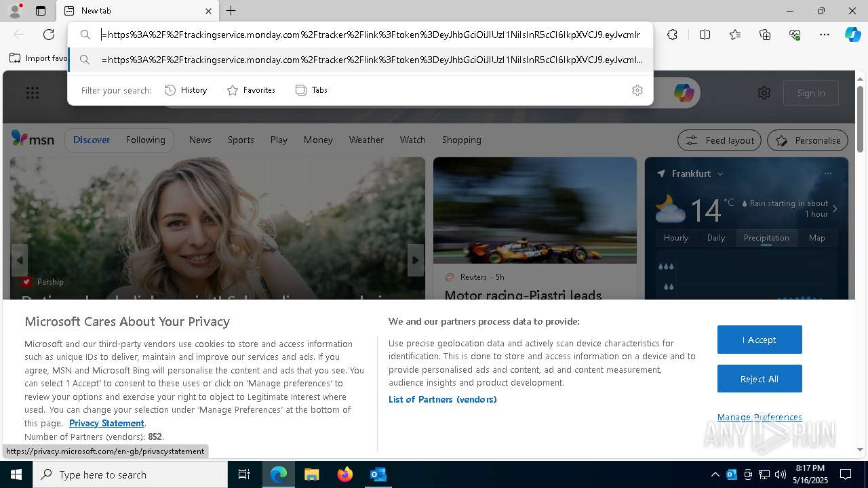Open MSN page settings gear

[x=764, y=93]
